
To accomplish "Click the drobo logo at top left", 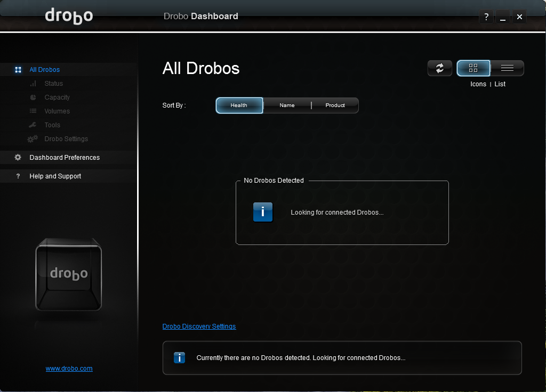I will pos(69,16).
